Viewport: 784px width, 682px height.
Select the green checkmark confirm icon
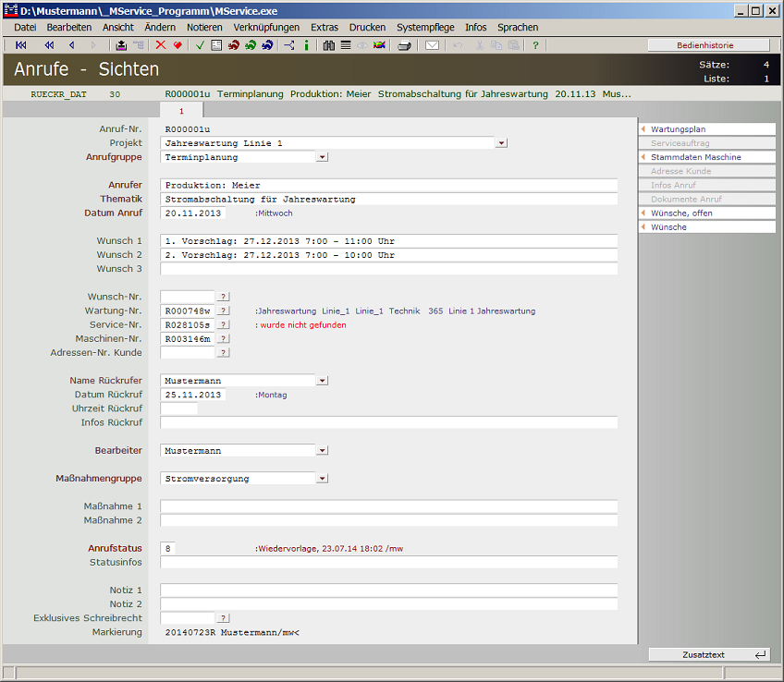click(x=199, y=45)
